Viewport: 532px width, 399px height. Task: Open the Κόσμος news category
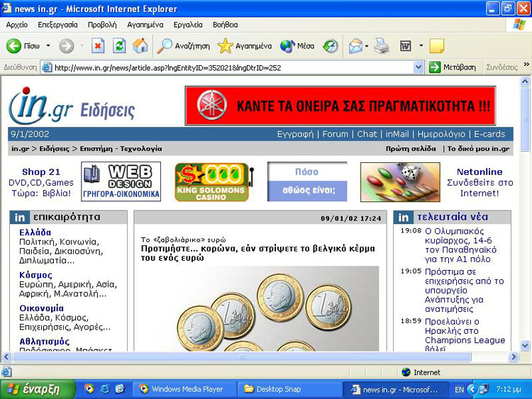tap(35, 275)
